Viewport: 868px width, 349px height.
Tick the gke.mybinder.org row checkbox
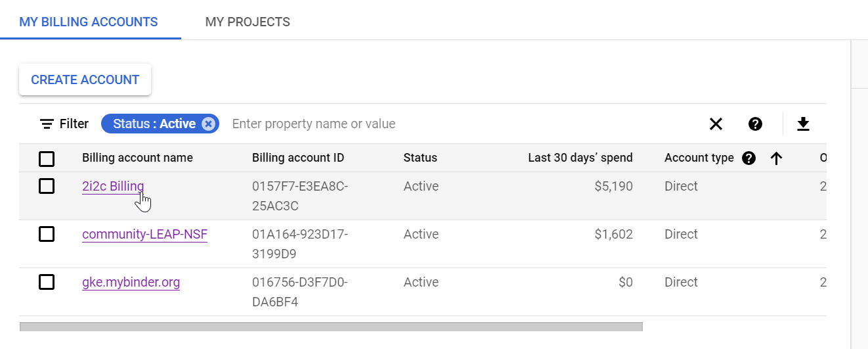pyautogui.click(x=47, y=282)
